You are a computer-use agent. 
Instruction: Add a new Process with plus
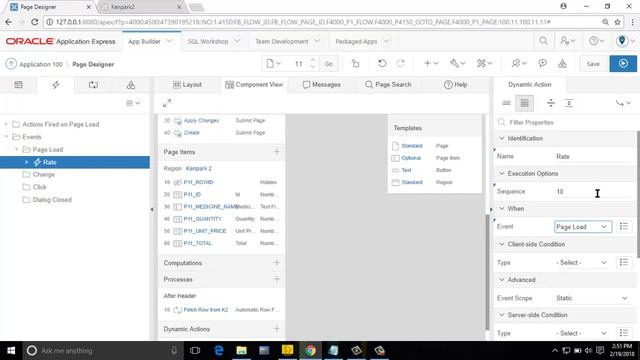(x=277, y=279)
